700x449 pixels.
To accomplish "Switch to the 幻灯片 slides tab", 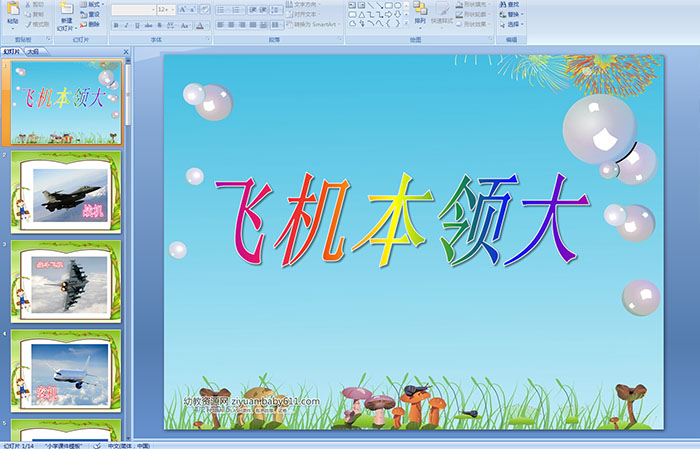I will 12,52.
